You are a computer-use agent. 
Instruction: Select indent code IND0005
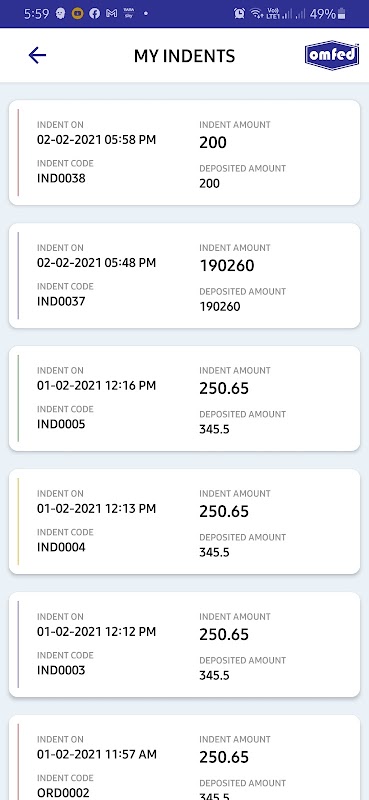click(x=61, y=424)
